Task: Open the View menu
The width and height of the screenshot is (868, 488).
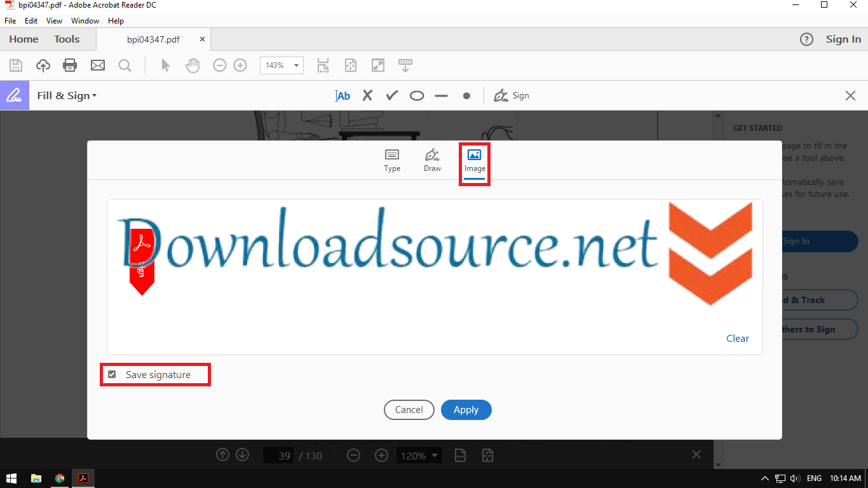Action: (x=55, y=21)
